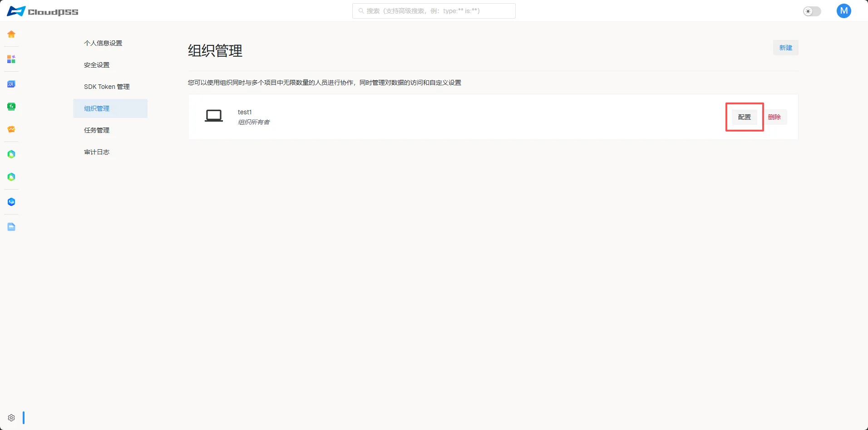This screenshot has height=430, width=868.
Task: Click 配置 button for test1 organization
Action: tap(745, 117)
